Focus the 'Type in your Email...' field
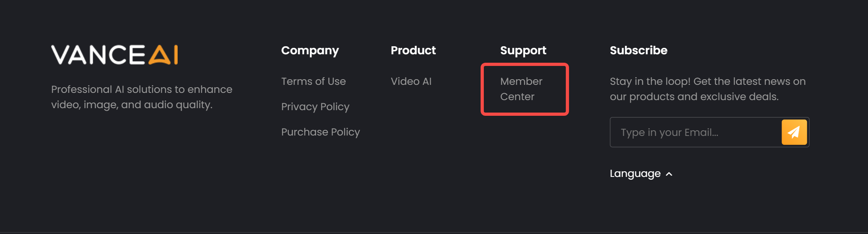This screenshot has height=234, width=868. (696, 132)
